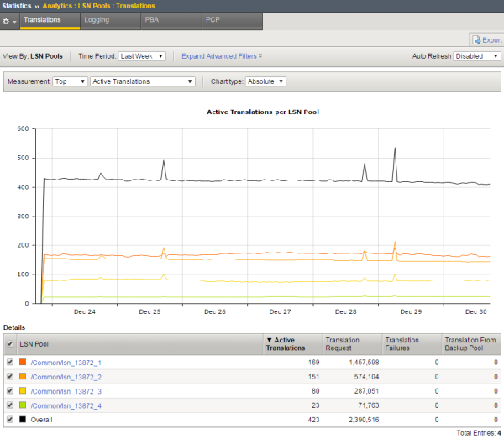Switch to the Logging tab
This screenshot has height=439, width=504.
click(97, 18)
